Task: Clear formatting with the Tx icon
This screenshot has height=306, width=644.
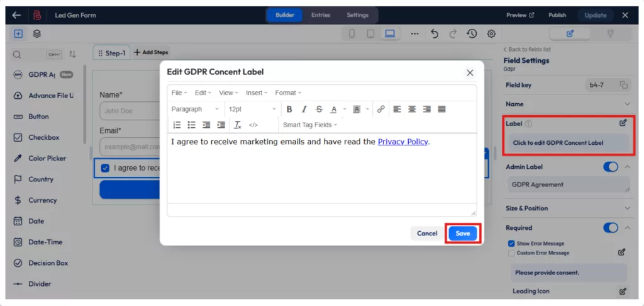Action: [238, 125]
